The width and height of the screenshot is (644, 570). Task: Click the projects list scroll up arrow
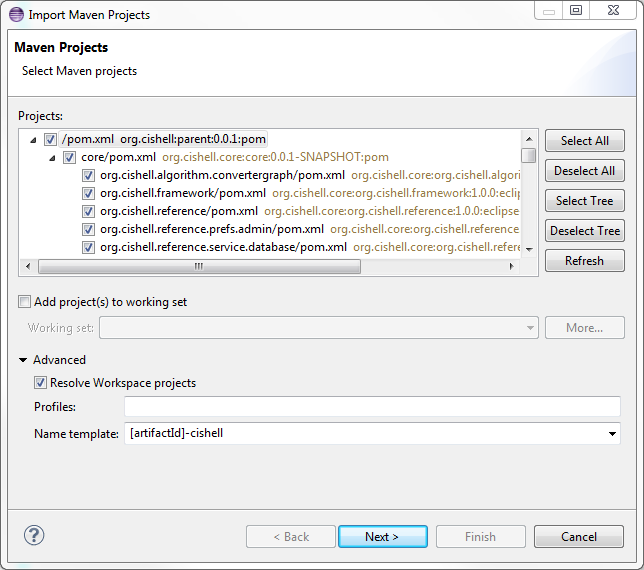(529, 139)
